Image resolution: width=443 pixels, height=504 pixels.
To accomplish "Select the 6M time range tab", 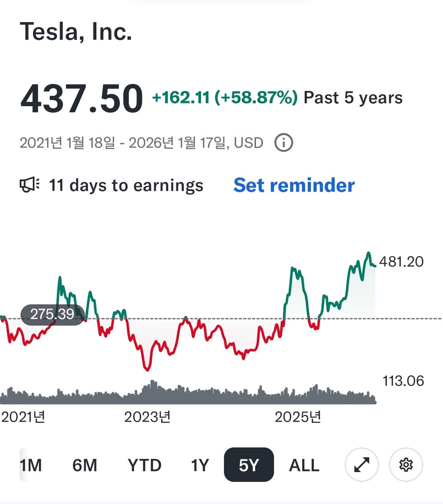I will coord(84,465).
